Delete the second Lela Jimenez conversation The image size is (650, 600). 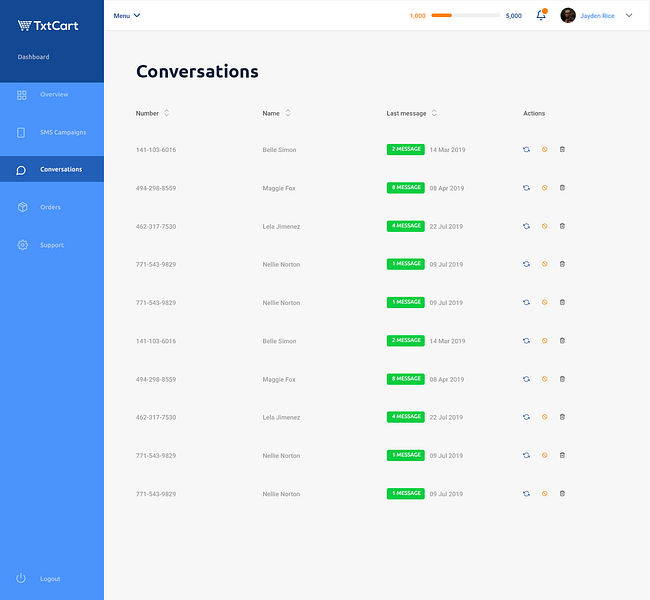[562, 417]
